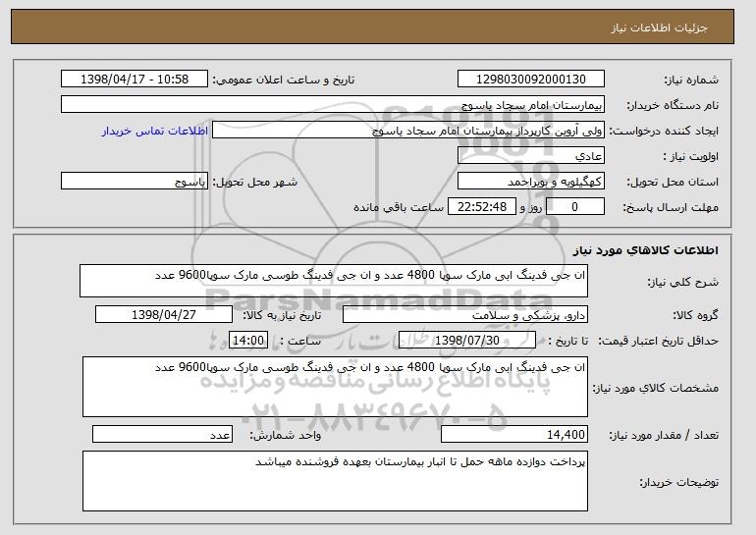Click the time field 14:00
Image resolution: width=756 pixels, height=535 pixels.
tap(248, 341)
